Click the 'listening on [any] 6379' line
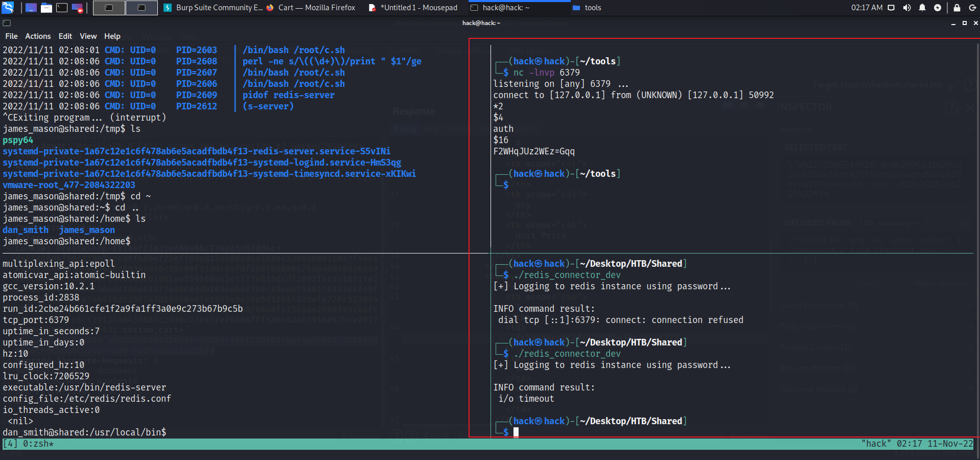The height and width of the screenshot is (460, 980). click(561, 84)
